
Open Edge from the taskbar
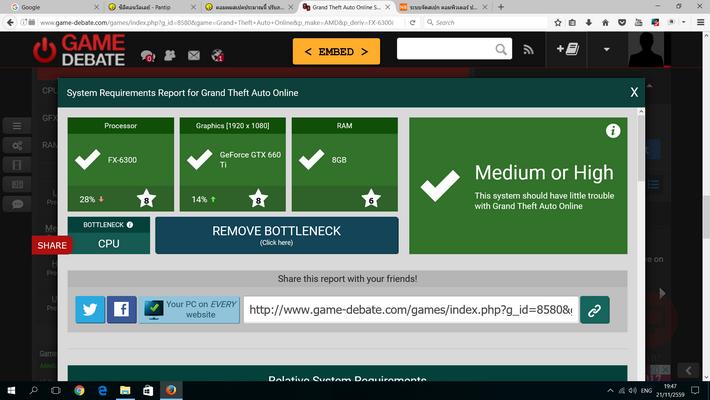tap(102, 390)
